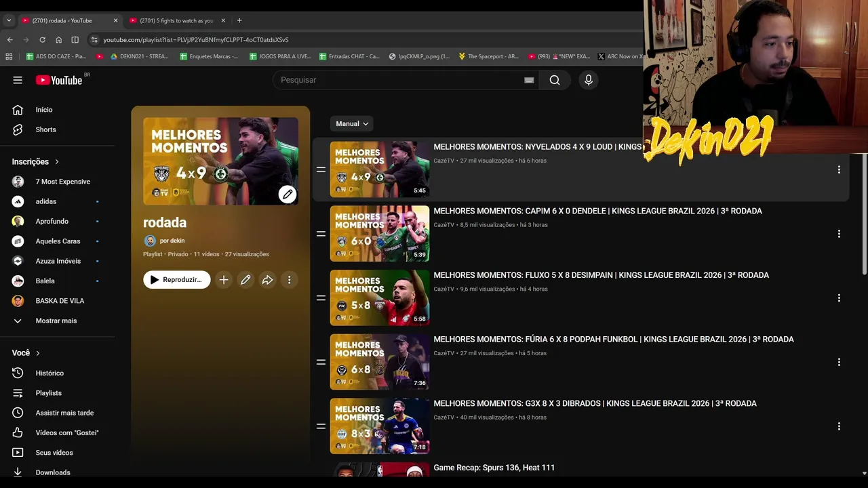Click the search magnifier button
The width and height of the screenshot is (868, 488).
(x=555, y=80)
